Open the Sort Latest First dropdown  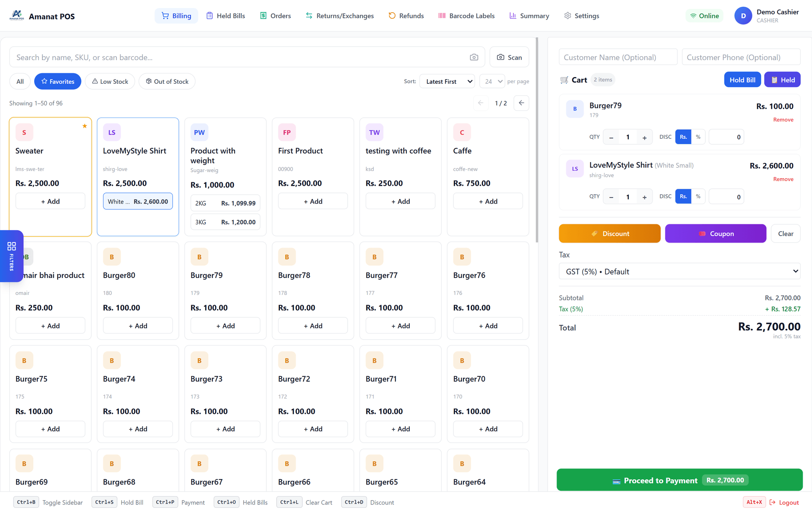click(447, 81)
